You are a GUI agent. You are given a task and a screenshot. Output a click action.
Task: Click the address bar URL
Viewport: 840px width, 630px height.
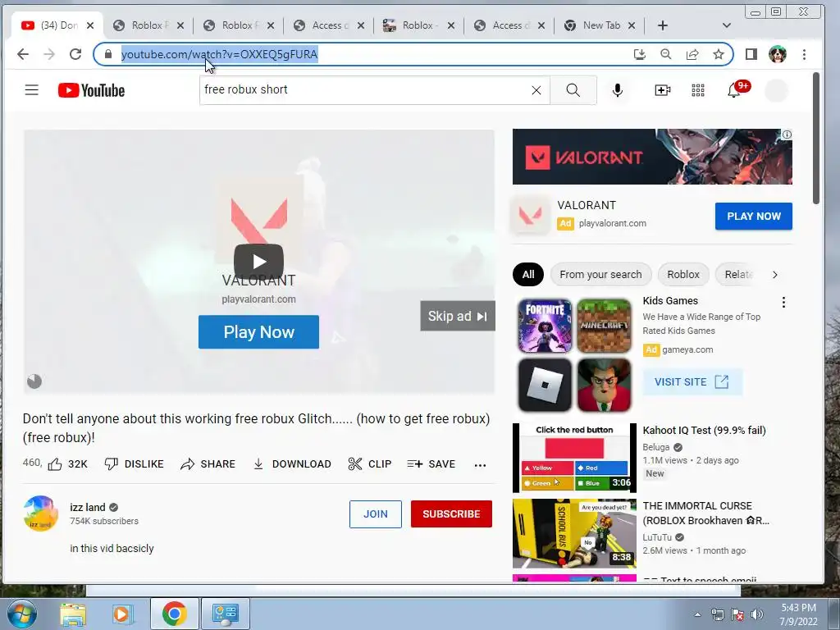pyautogui.click(x=220, y=54)
